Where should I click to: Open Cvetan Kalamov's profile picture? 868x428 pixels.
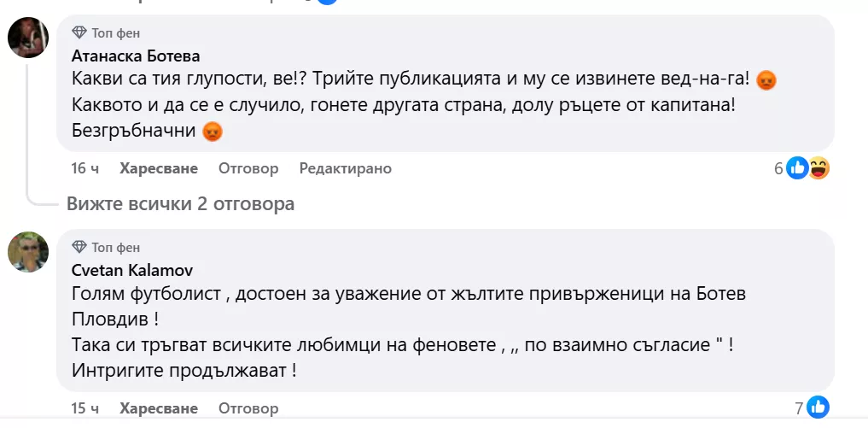point(28,252)
